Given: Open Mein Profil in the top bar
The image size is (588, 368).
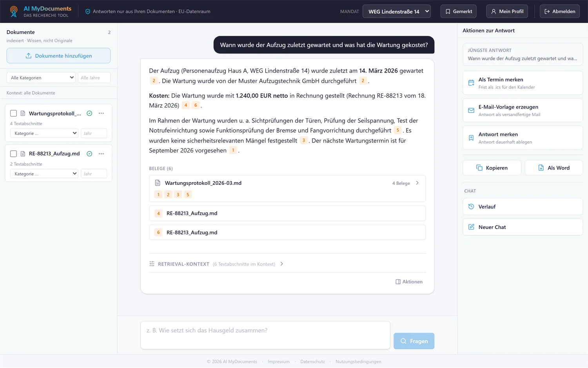Looking at the screenshot, I should point(507,11).
